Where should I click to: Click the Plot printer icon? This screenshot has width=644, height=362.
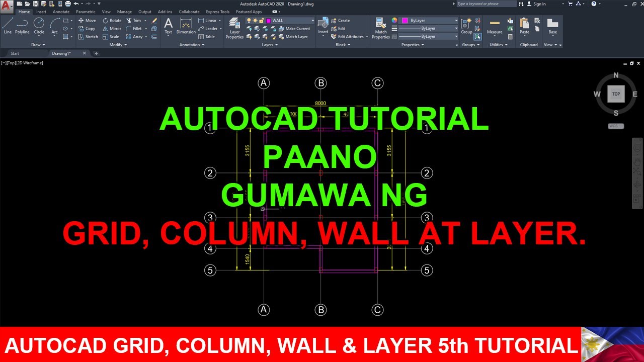click(67, 4)
